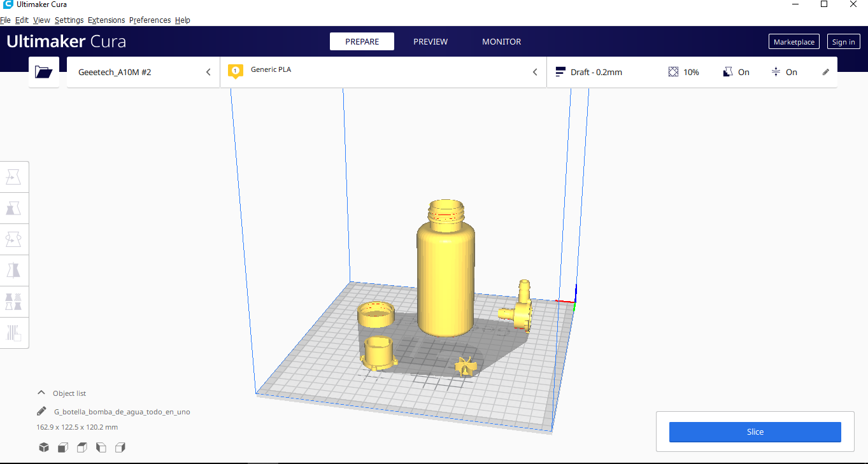The width and height of the screenshot is (868, 464).
Task: Click the extruder 1 material badge
Action: 236,71
